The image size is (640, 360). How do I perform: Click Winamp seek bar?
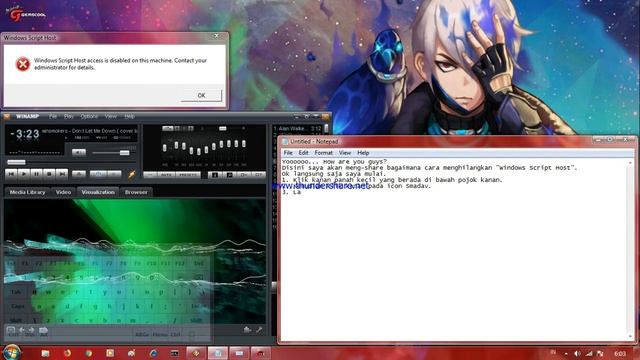click(x=71, y=162)
